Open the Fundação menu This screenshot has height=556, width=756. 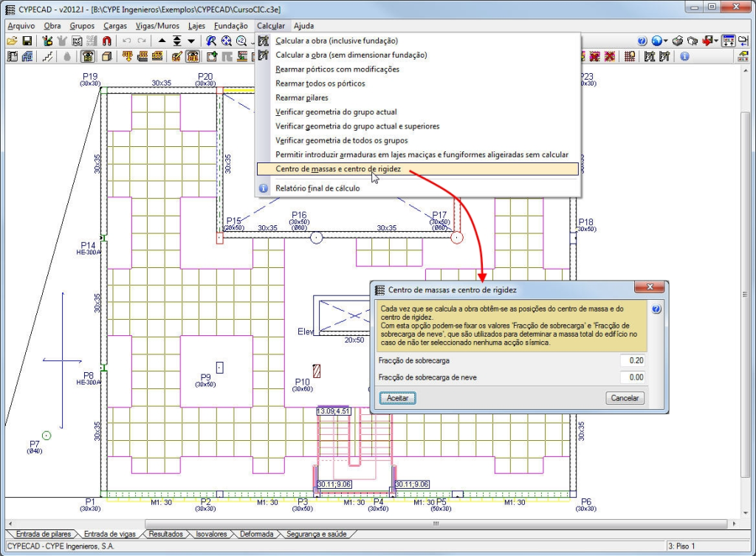click(x=231, y=26)
